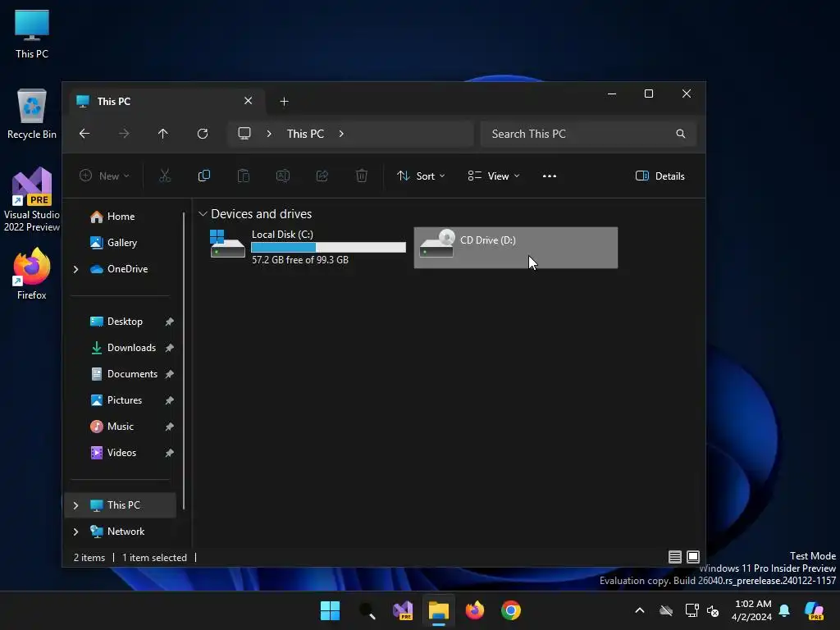Image resolution: width=840 pixels, height=630 pixels.
Task: Switch to large tiles view icon
Action: click(693, 557)
